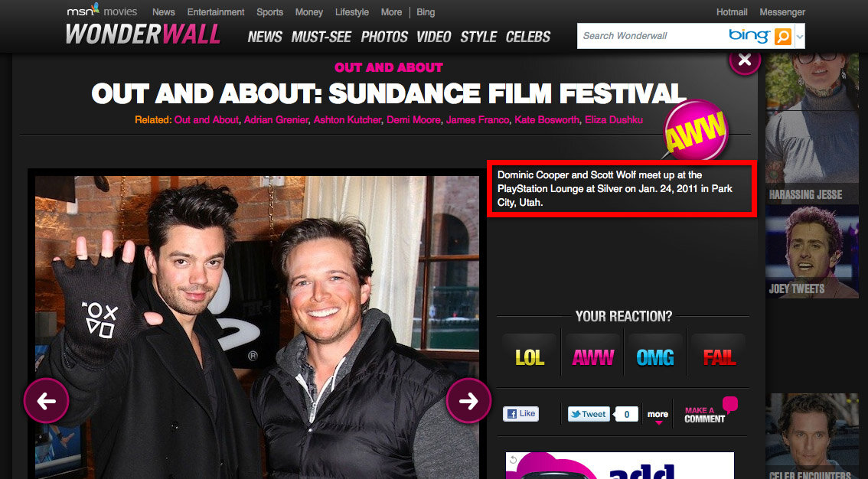Click related link Kate Bosworth
Image resolution: width=868 pixels, height=479 pixels.
pos(547,119)
